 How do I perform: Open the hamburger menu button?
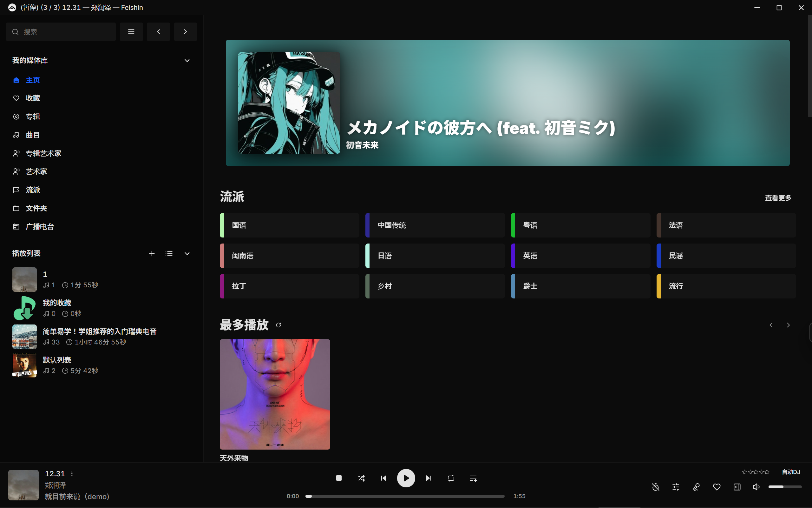click(131, 31)
